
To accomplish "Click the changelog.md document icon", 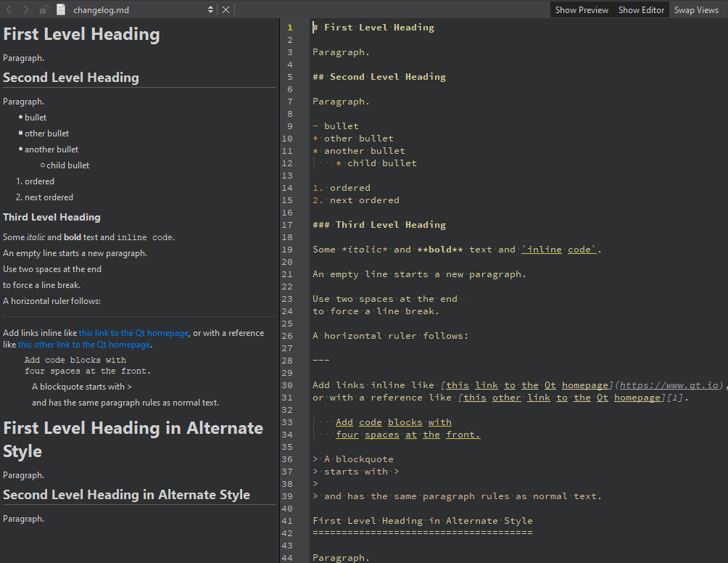I will (60, 9).
